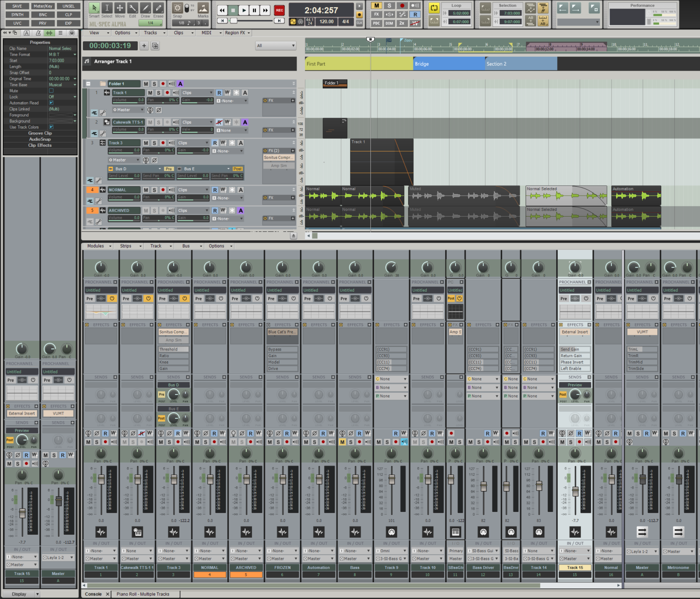Click the global FX bypass button
700x599 pixels.
point(377,14)
